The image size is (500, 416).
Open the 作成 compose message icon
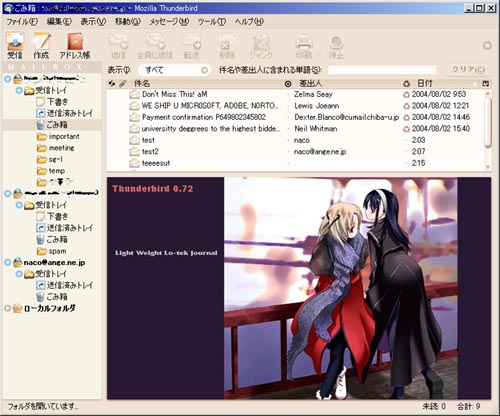click(41, 45)
